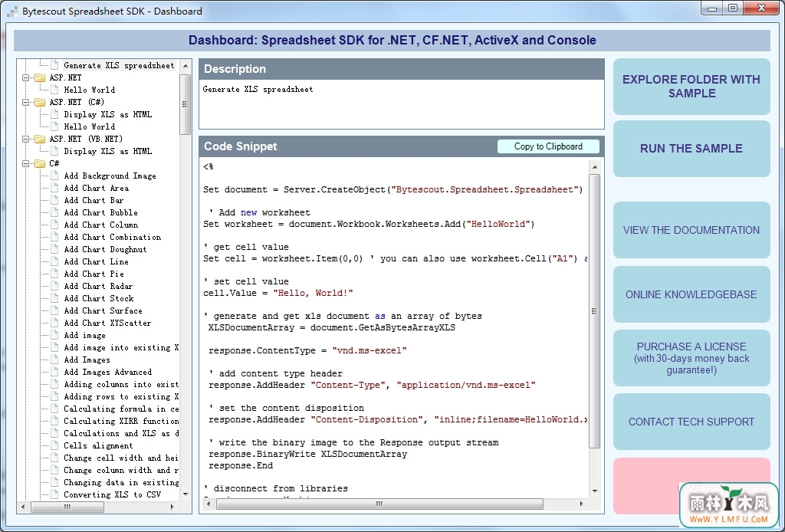Screen dimensions: 785x532
Task: Select Hello World under ASP.NET (C#)
Action: pos(90,126)
